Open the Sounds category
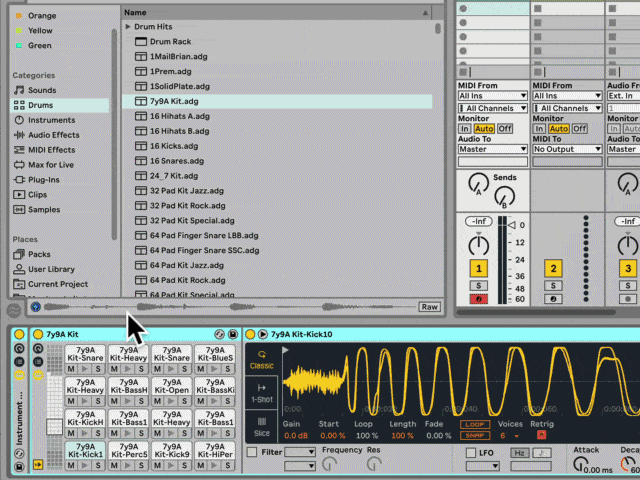Screen dimensions: 640x480 click(x=42, y=90)
